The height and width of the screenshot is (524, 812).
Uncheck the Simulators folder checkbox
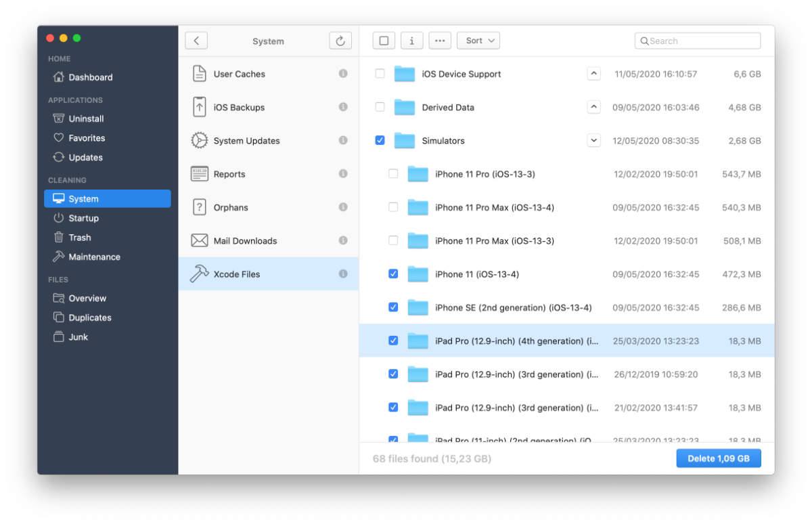(x=380, y=141)
